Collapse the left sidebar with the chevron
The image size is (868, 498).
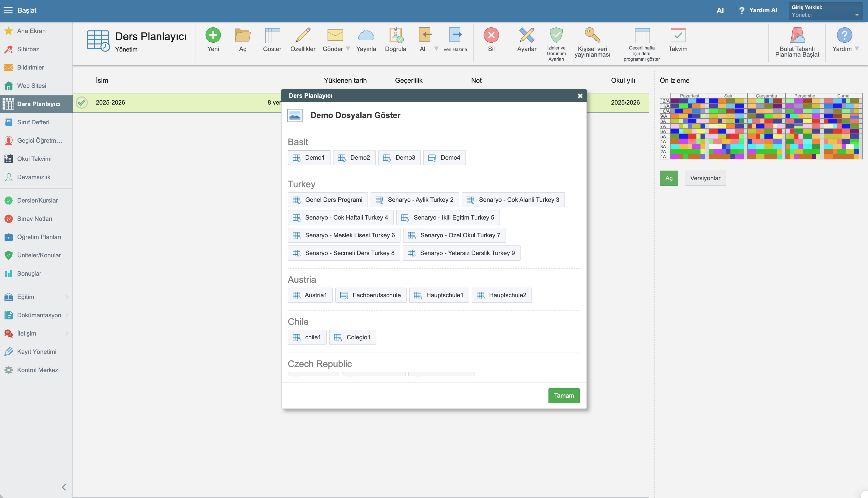pos(64,487)
